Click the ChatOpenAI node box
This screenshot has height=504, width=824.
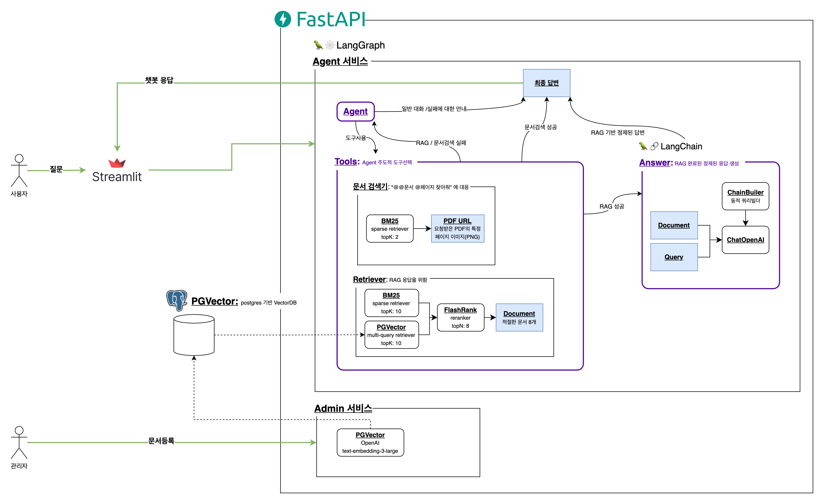[745, 240]
